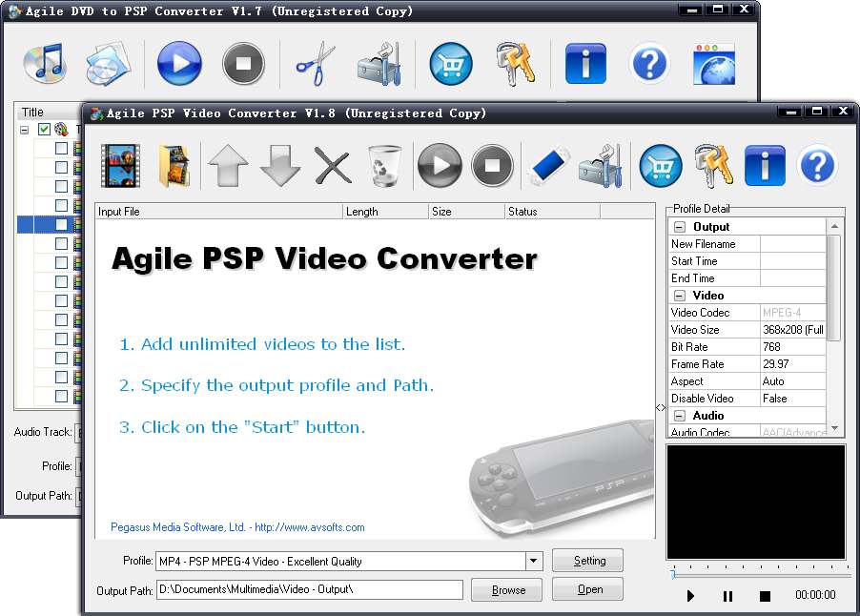Open audio CD icon in DVD converter window
Viewport: 860px width, 616px height.
pyautogui.click(x=45, y=64)
